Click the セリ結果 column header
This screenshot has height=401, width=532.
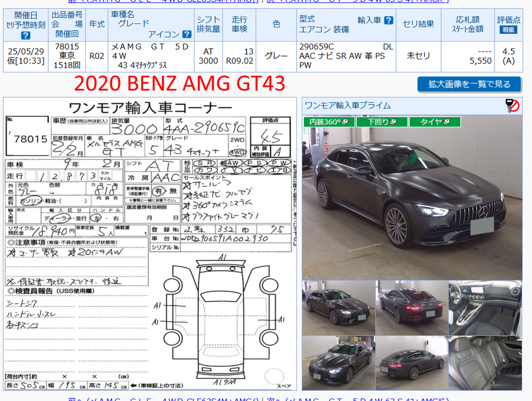coord(418,24)
